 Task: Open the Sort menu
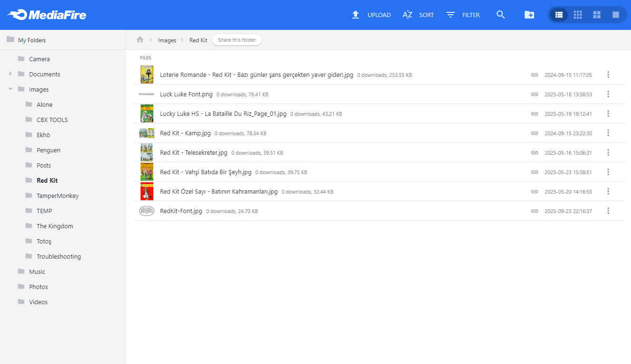tap(418, 15)
